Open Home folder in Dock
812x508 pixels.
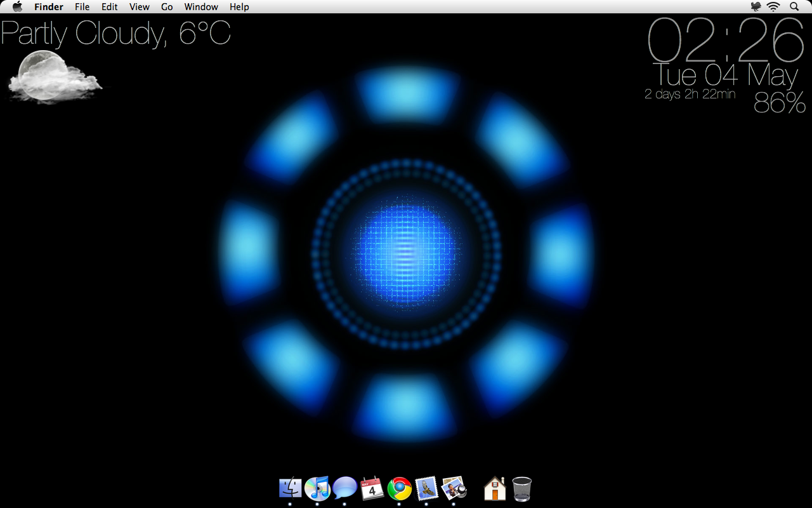[495, 489]
